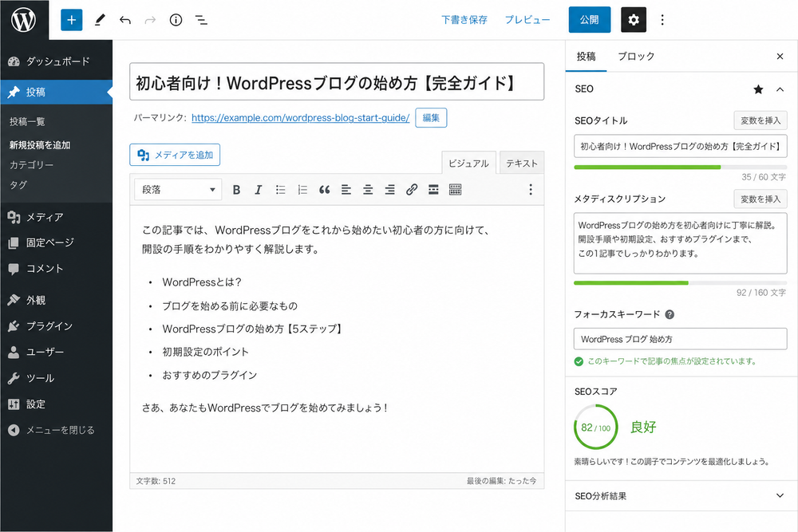The height and width of the screenshot is (532, 798).
Task: Click the SEO title length progress bar
Action: (681, 167)
